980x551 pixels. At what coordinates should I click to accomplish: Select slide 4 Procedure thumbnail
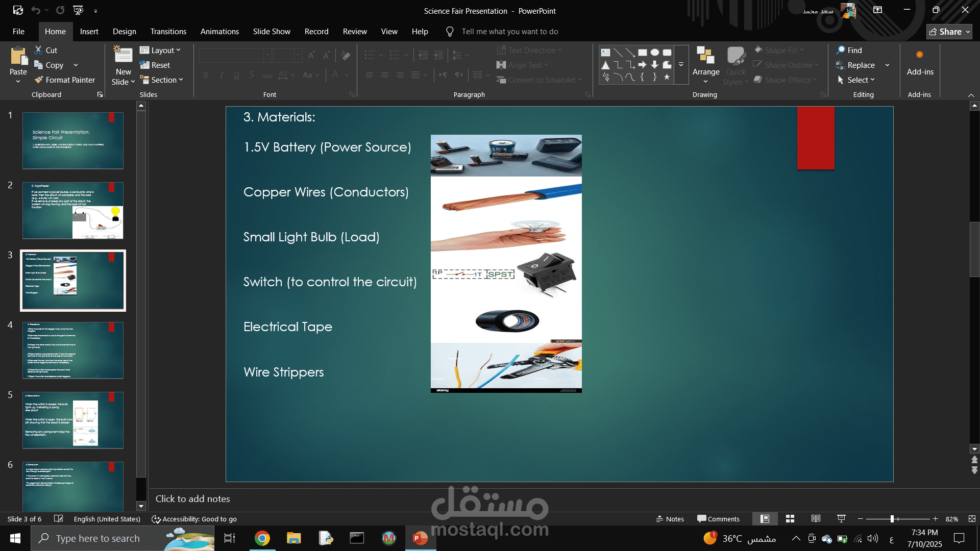pyautogui.click(x=73, y=350)
